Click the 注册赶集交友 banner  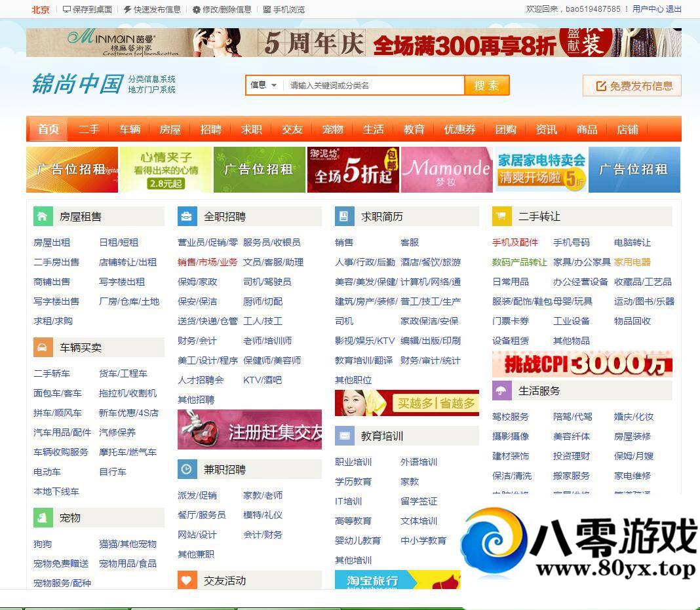[250, 429]
